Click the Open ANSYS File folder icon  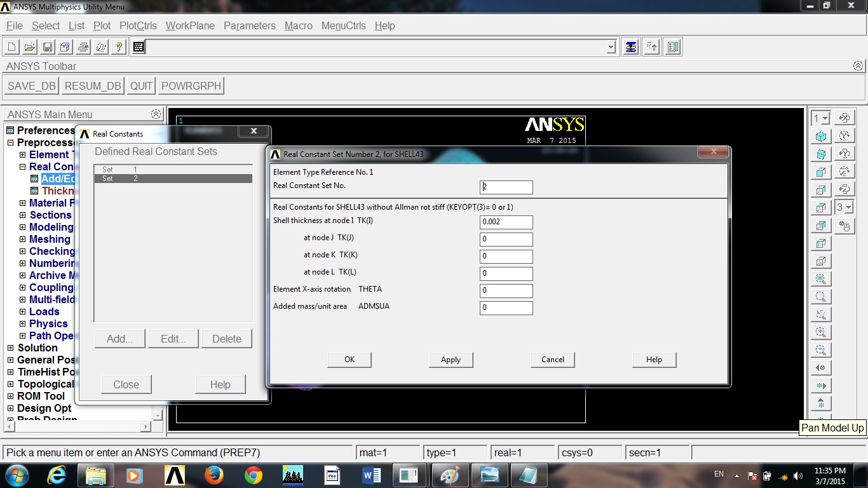tap(29, 47)
